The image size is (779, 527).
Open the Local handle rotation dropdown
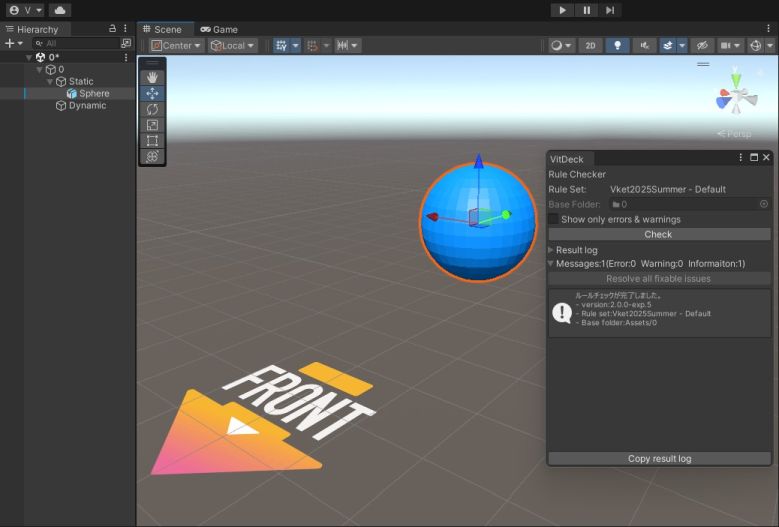(232, 46)
